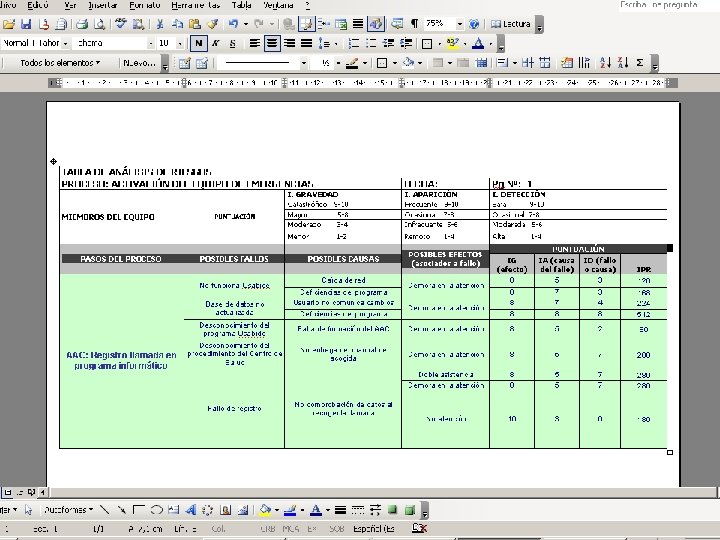Apply table shading color with paint bucket
Viewport: 720px width, 540px height.
[x=408, y=63]
